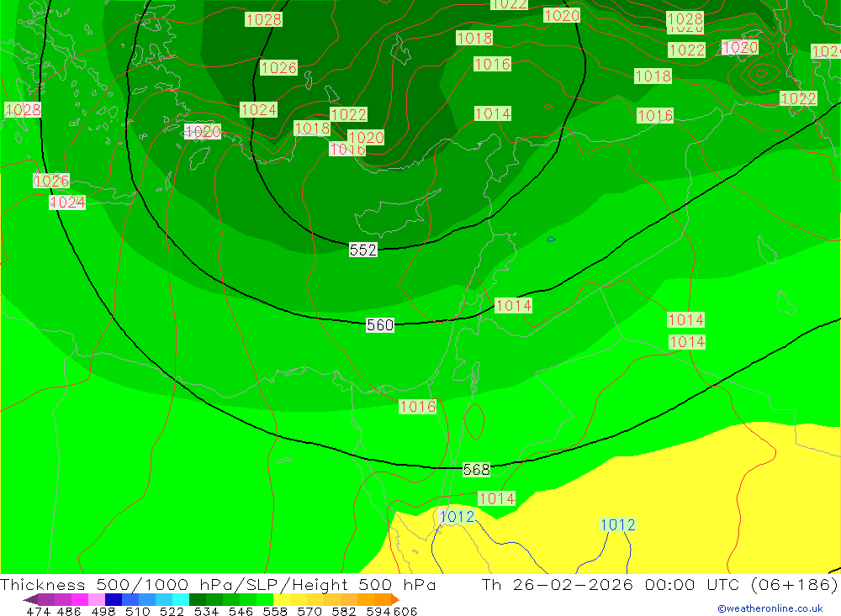Screen dimensions: 841x616
Task: Click the 1016 label directly below the 1018 label, nearest the image edge
Action: [x=655, y=115]
